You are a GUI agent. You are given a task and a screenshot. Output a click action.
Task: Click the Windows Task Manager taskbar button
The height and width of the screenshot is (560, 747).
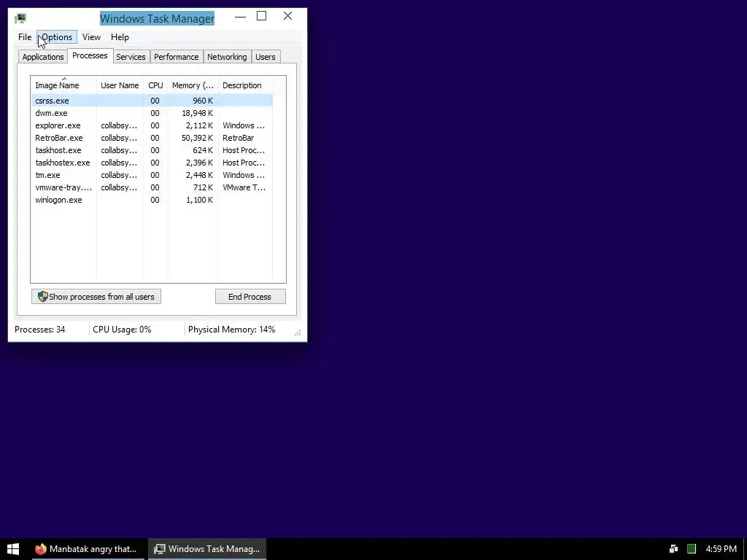coord(207,549)
